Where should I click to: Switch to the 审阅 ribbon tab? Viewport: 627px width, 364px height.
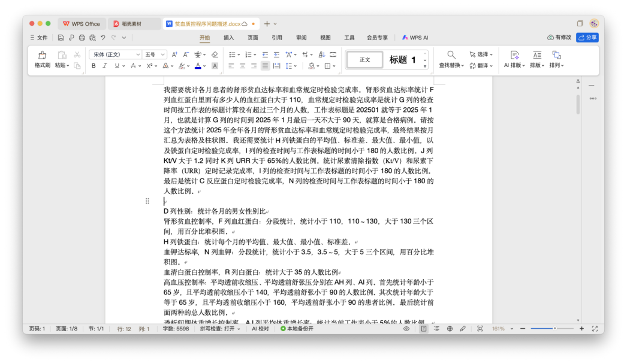point(301,38)
